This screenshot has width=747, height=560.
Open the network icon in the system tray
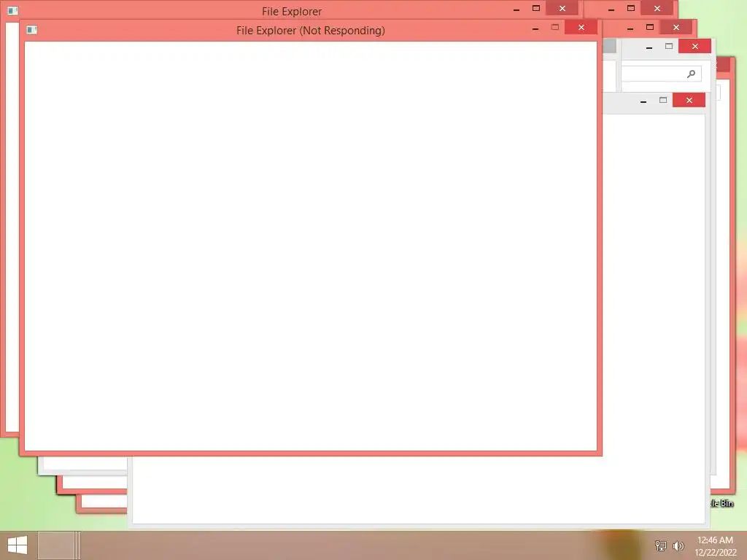tap(661, 545)
